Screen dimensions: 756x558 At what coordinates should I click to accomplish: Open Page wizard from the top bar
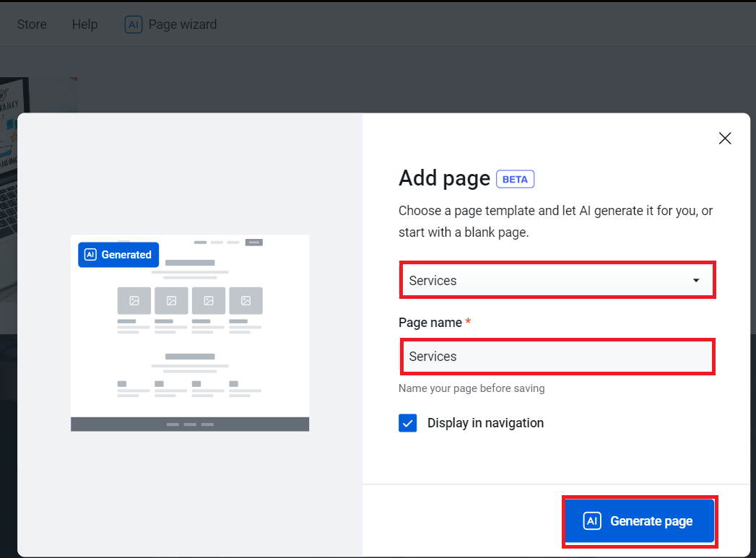182,25
